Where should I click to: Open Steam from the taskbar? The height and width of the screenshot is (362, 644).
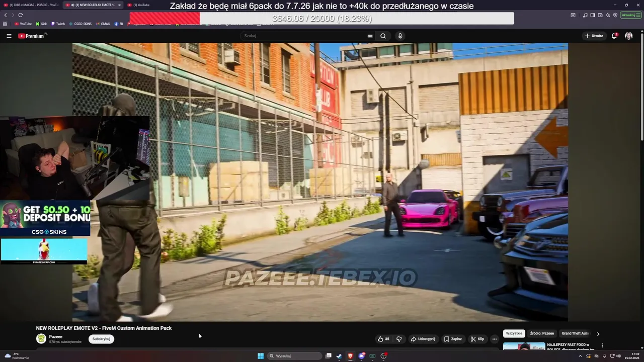(x=339, y=356)
